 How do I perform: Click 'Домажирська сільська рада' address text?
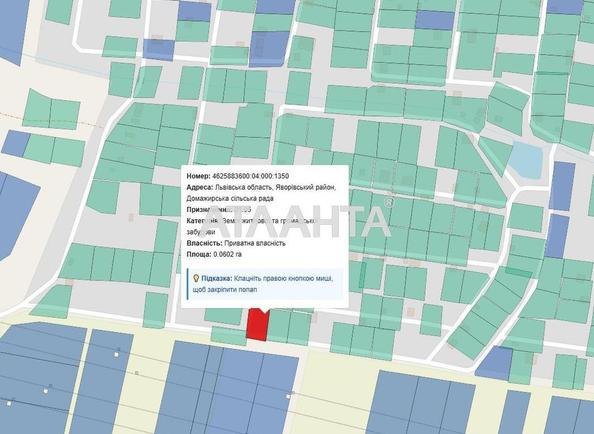click(x=230, y=198)
